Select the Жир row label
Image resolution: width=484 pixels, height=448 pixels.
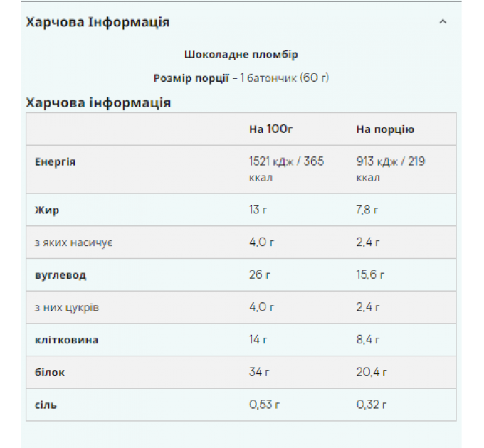(46, 210)
